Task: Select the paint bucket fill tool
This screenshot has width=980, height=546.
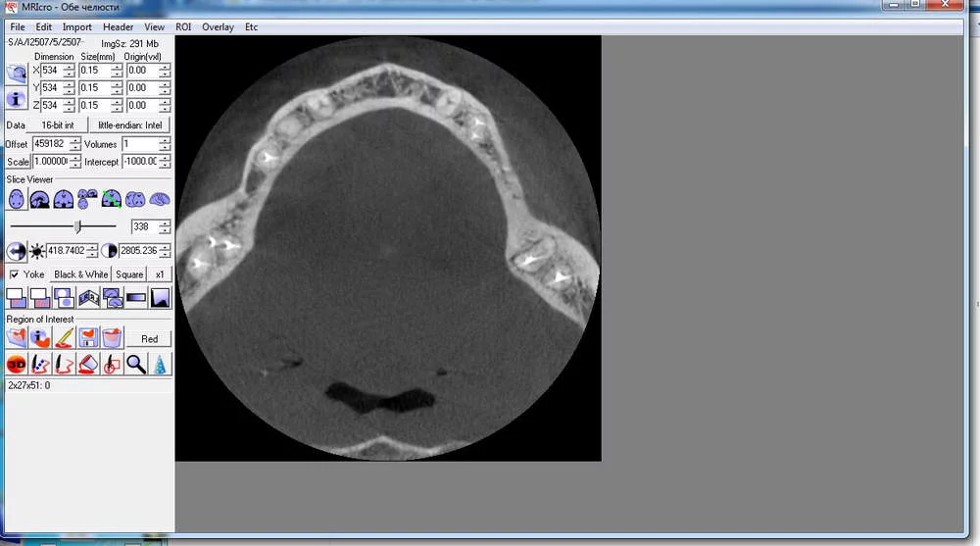Action: click(x=88, y=364)
